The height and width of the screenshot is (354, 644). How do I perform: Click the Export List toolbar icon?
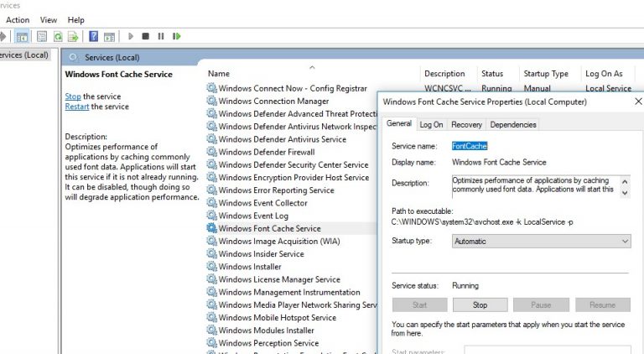coord(73,36)
